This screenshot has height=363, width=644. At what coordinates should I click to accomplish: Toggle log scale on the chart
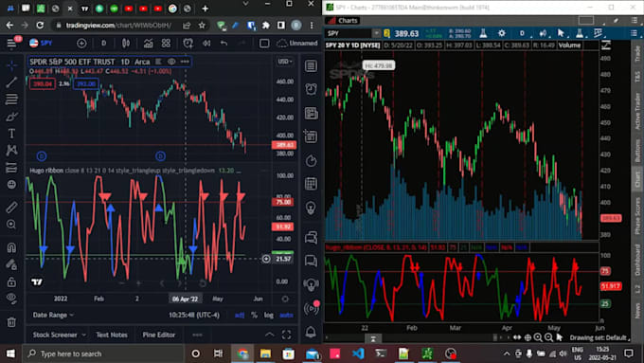click(x=269, y=315)
